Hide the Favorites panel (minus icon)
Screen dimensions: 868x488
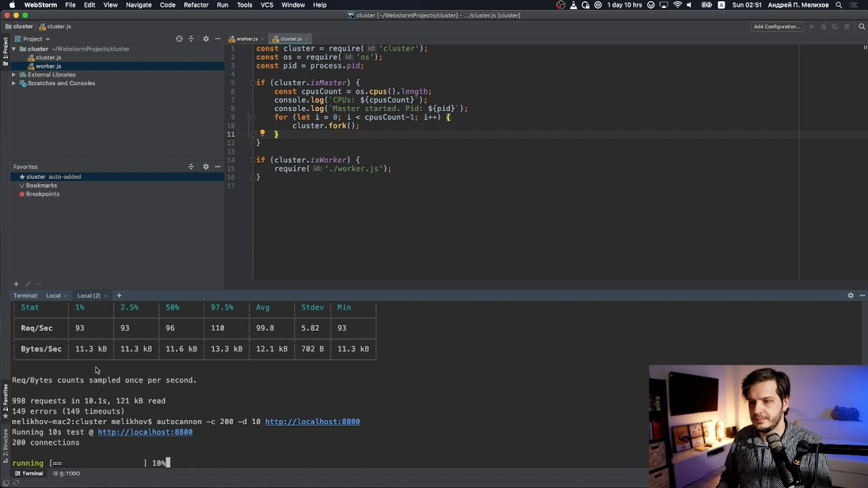[x=218, y=167]
